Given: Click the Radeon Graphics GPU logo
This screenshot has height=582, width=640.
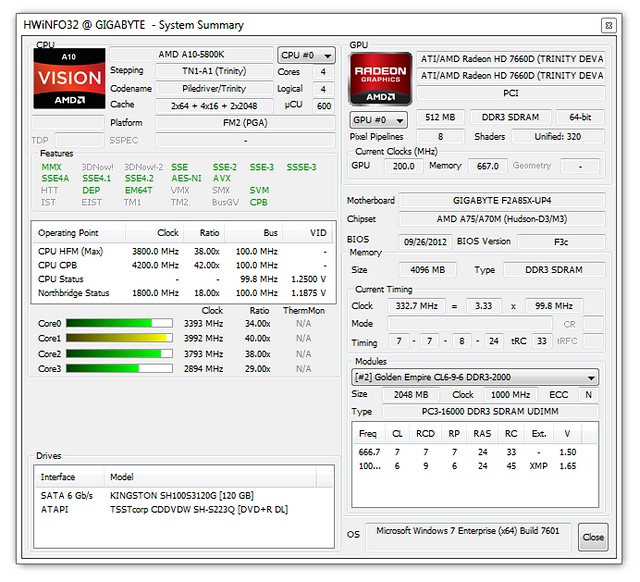Looking at the screenshot, I should (x=380, y=79).
